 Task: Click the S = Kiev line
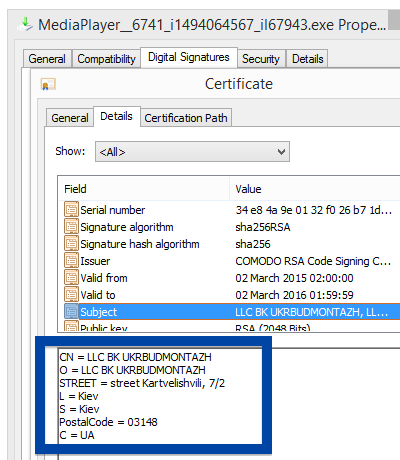click(x=79, y=409)
